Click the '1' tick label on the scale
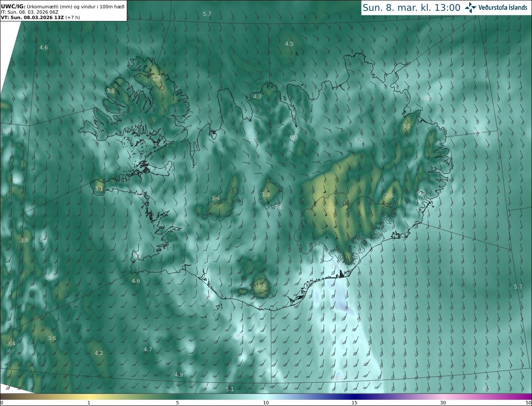Image resolution: width=532 pixels, height=406 pixels. 89,403
